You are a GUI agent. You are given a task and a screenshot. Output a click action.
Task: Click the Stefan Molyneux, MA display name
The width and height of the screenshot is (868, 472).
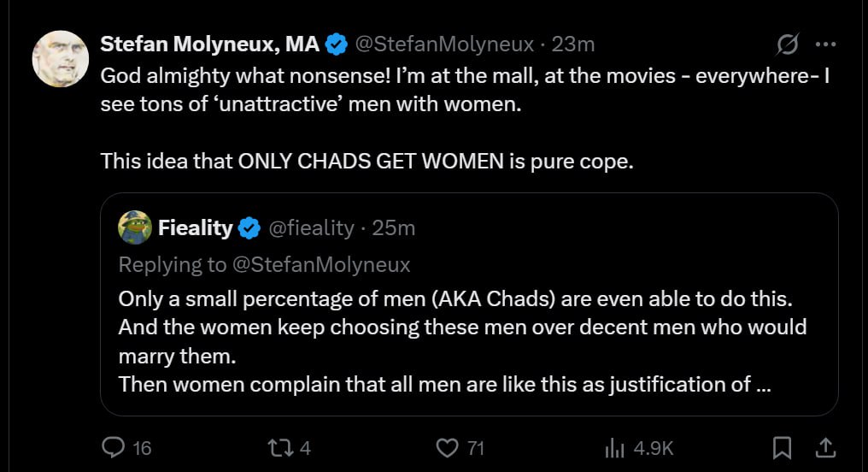210,44
